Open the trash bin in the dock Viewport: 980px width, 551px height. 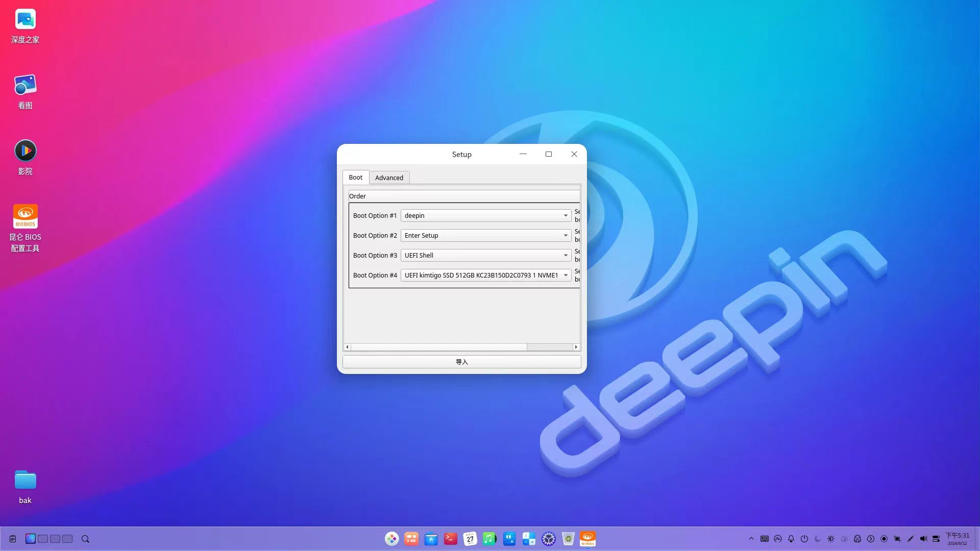pyautogui.click(x=568, y=539)
